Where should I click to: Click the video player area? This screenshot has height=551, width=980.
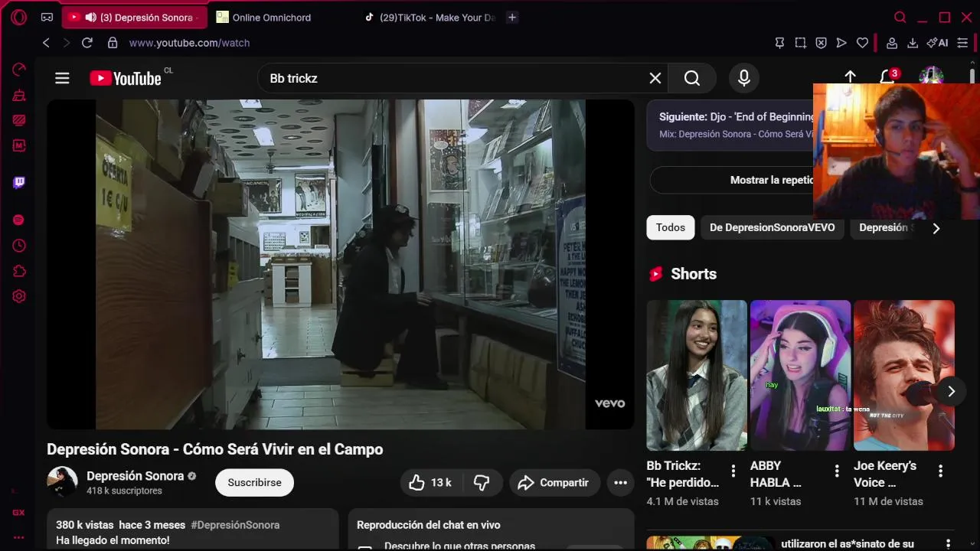[341, 264]
